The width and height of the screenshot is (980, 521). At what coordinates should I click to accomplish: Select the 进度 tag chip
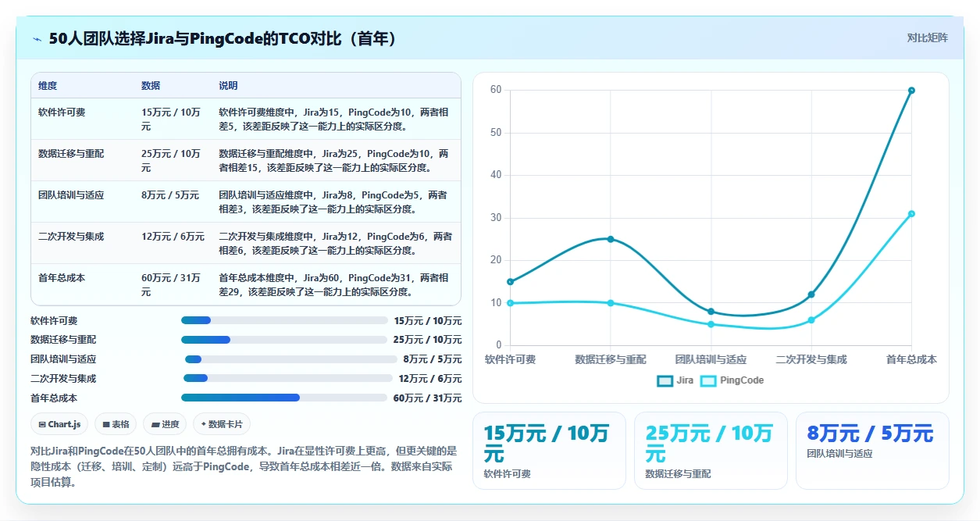click(x=165, y=424)
